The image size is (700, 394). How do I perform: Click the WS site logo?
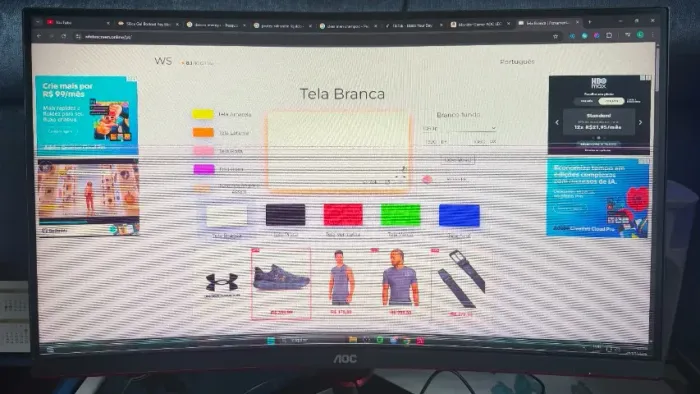163,61
